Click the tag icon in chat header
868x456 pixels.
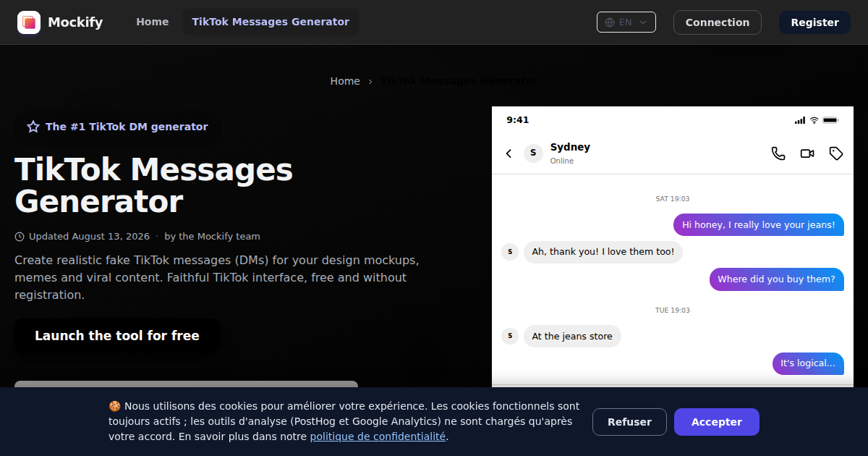point(836,153)
